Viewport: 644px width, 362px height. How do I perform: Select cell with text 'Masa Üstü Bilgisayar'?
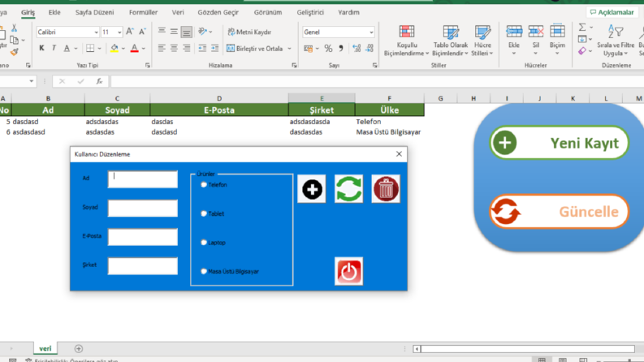[x=388, y=132]
